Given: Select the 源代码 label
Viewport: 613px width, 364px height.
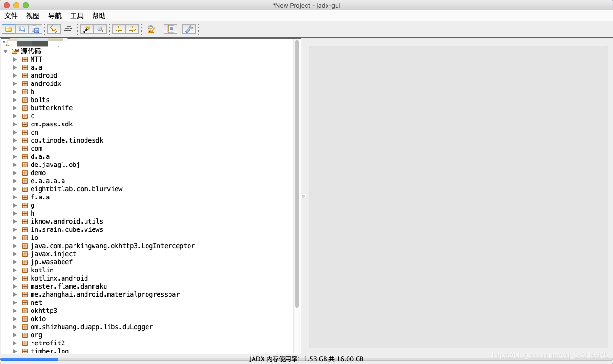Looking at the screenshot, I should (x=31, y=51).
